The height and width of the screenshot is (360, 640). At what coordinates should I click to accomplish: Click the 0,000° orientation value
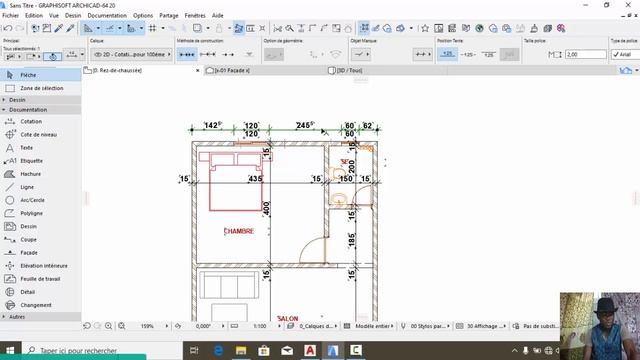point(203,326)
